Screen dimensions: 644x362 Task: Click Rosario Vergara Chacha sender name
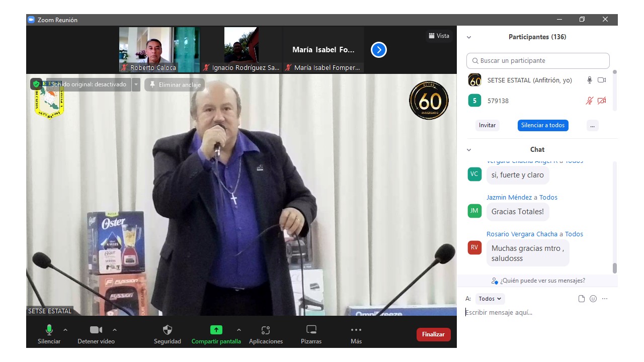tap(522, 234)
